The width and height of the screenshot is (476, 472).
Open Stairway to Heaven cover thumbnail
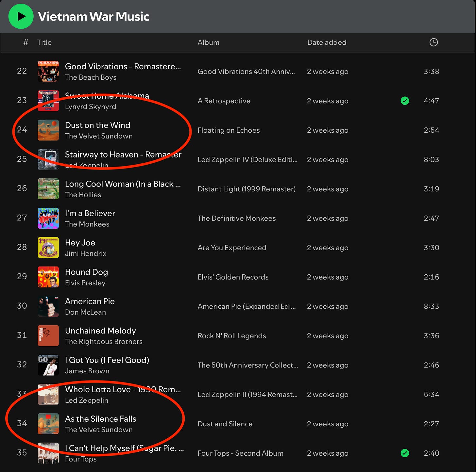pyautogui.click(x=48, y=159)
